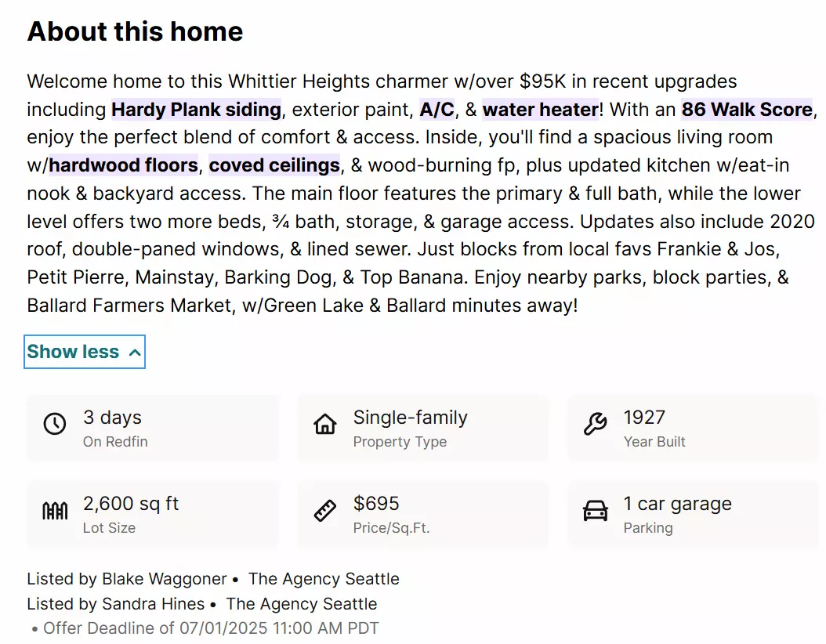Screen dimensions: 826x644
Task: Click the wrench icon next to 1927
Action: coord(596,424)
